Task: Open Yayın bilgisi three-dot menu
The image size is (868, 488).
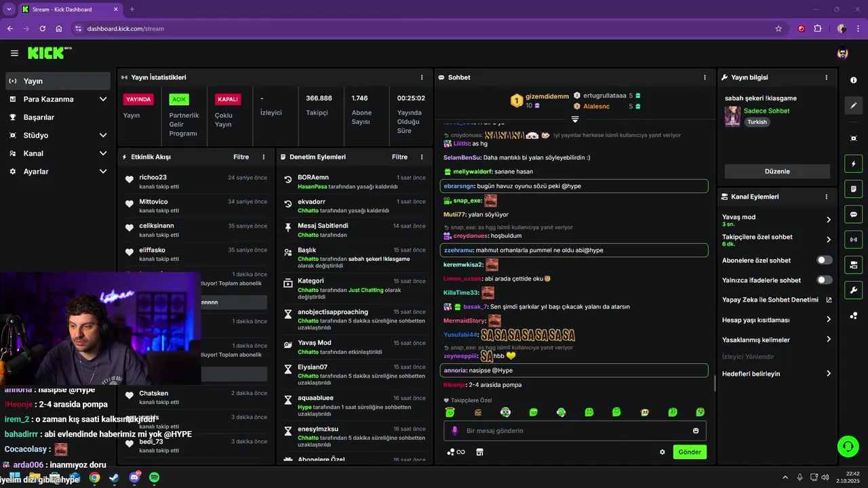Action: coord(826,77)
